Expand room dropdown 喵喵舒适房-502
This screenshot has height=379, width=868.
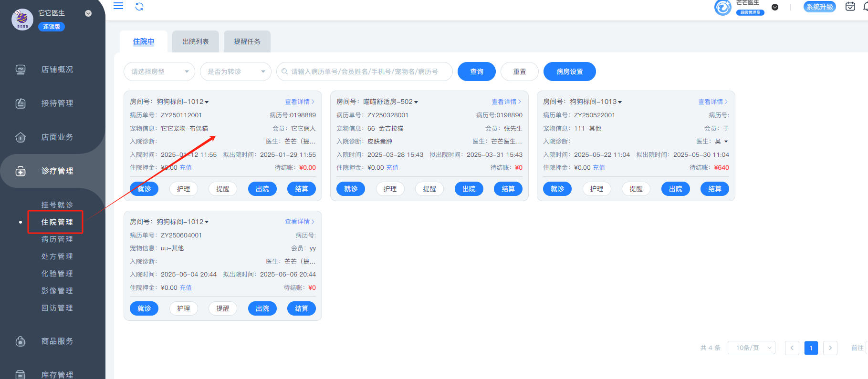(416, 102)
